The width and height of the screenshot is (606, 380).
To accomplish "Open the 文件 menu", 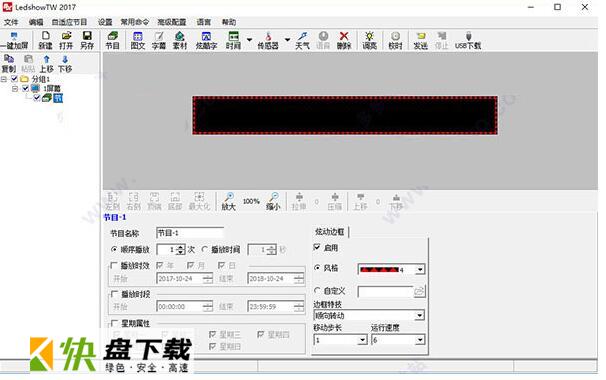I will pyautogui.click(x=11, y=22).
